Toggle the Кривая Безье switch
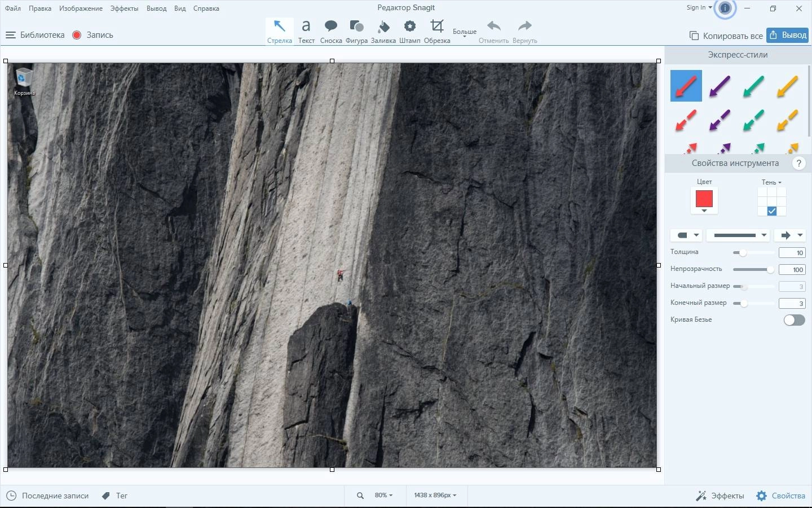 (794, 320)
